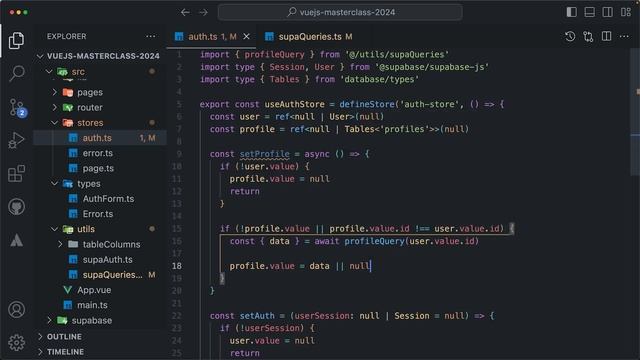Open the Search view in activity bar
640x360 pixels.
click(x=16, y=74)
